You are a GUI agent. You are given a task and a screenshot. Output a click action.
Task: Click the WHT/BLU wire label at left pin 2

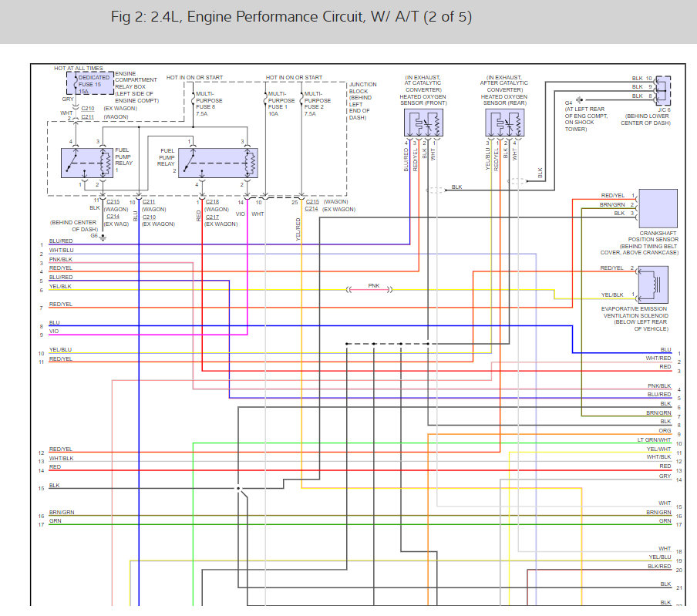(x=62, y=251)
